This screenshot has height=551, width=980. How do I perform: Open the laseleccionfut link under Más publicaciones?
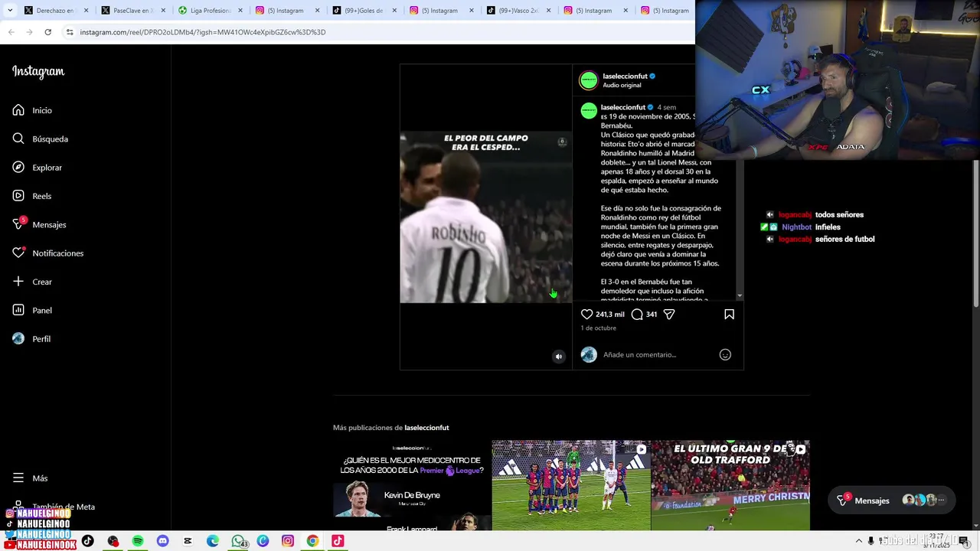click(426, 428)
